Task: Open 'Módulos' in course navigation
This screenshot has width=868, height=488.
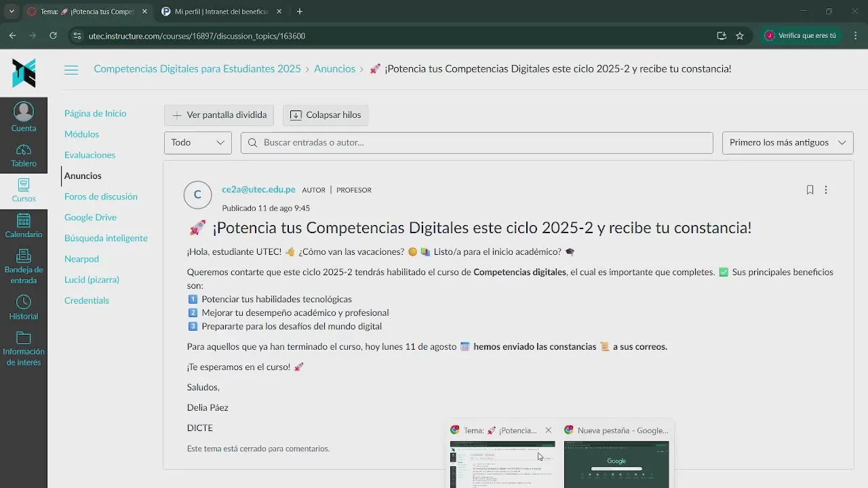Action: tap(81, 134)
